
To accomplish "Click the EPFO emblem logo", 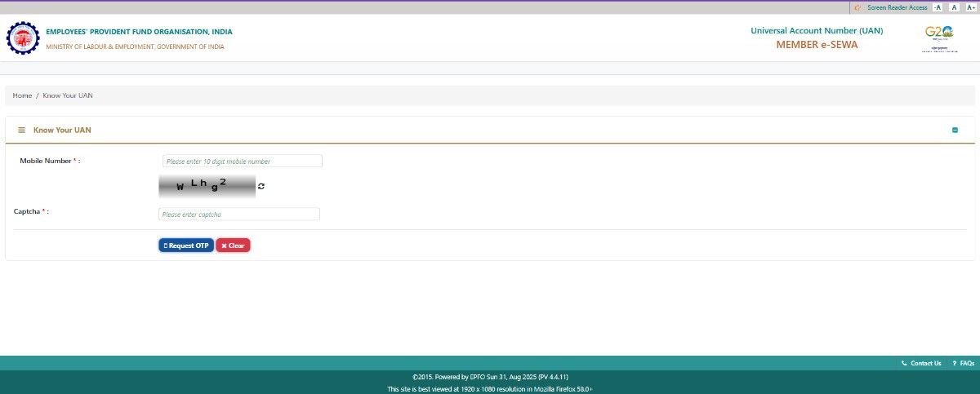I will 22,38.
